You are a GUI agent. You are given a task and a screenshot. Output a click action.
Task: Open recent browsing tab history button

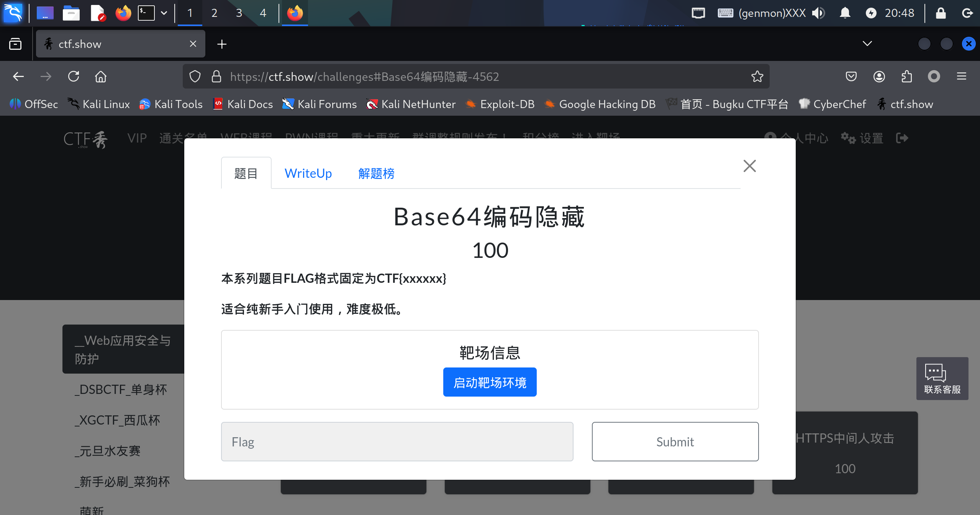pos(15,44)
